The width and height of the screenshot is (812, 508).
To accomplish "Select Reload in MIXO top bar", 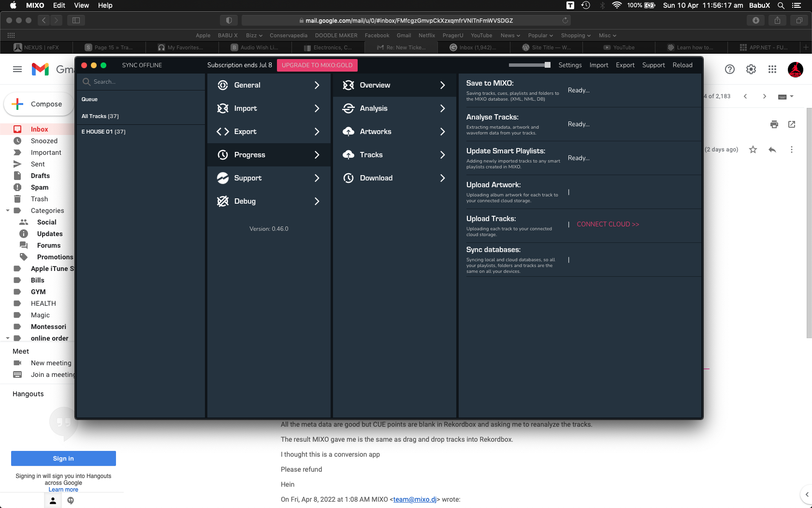I will coord(682,65).
